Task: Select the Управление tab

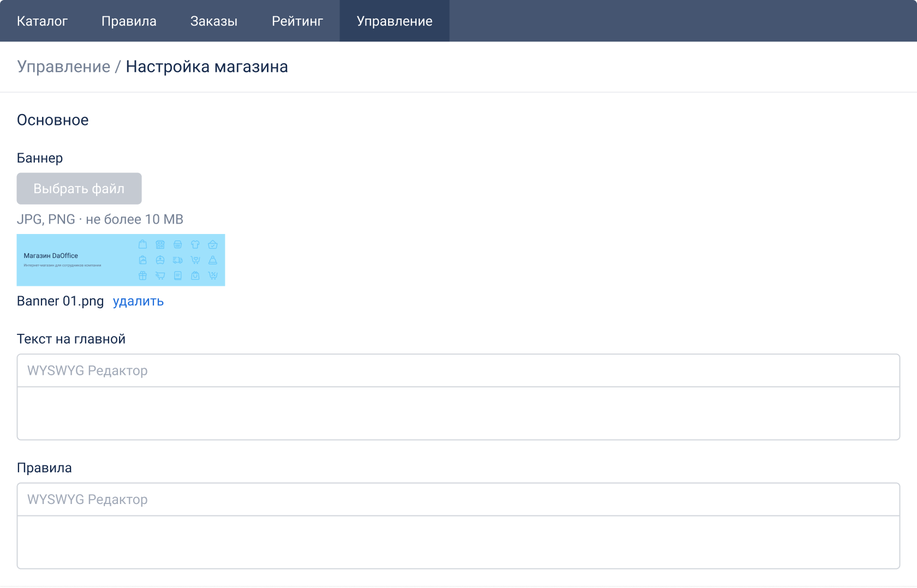Action: coord(395,21)
